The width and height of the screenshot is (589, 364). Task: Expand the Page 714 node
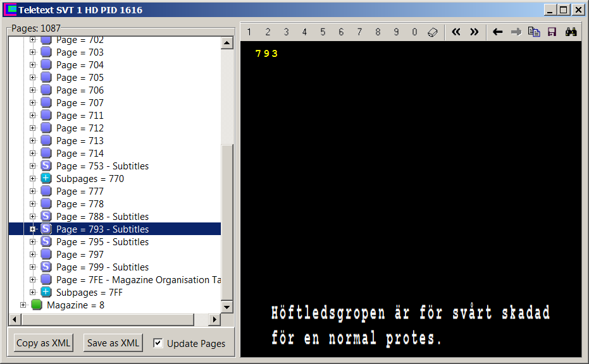[33, 153]
